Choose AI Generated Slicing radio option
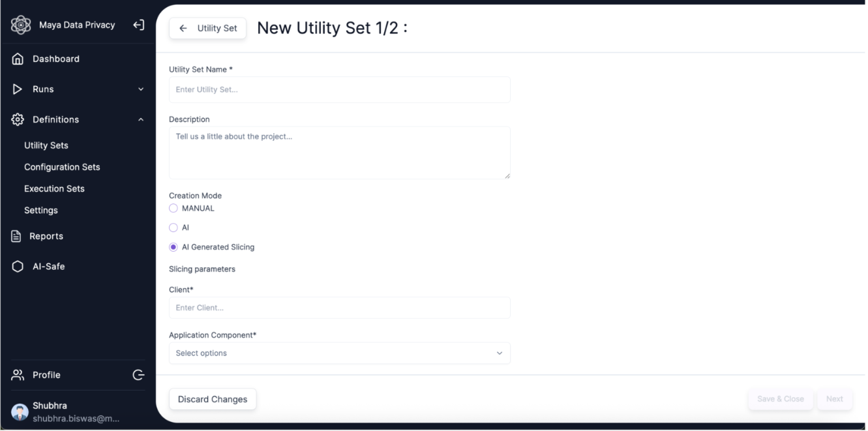This screenshot has height=431, width=868. coord(173,247)
